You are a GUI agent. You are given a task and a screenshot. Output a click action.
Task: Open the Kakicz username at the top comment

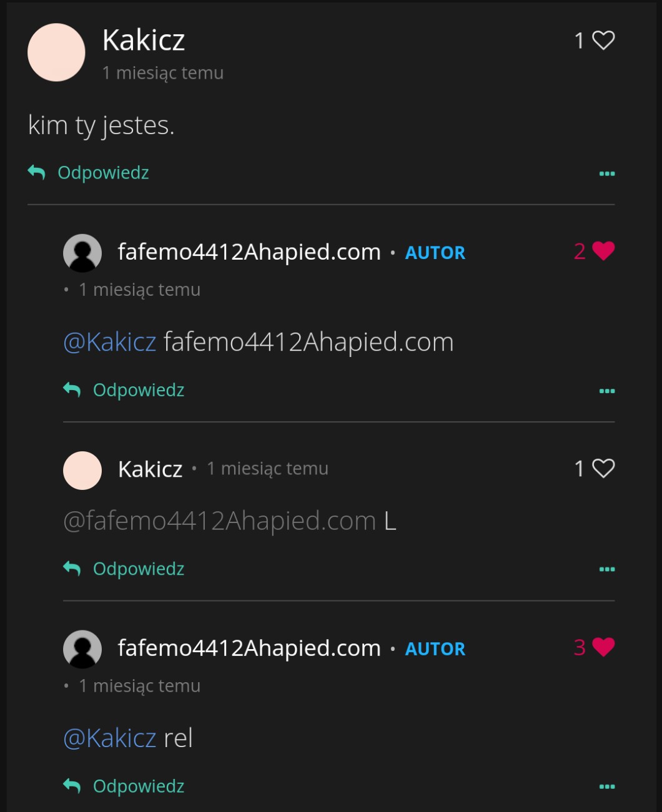pyautogui.click(x=144, y=41)
